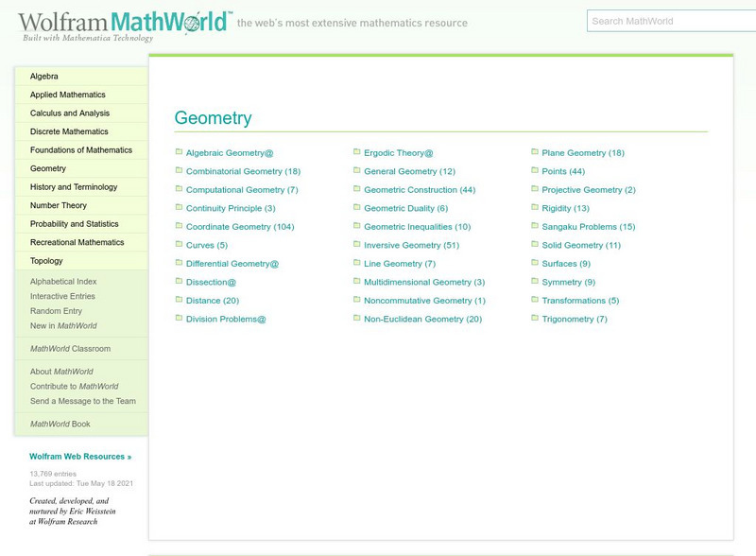The height and width of the screenshot is (556, 756).
Task: Click folder icon beside Continuity Principle
Action: point(179,207)
